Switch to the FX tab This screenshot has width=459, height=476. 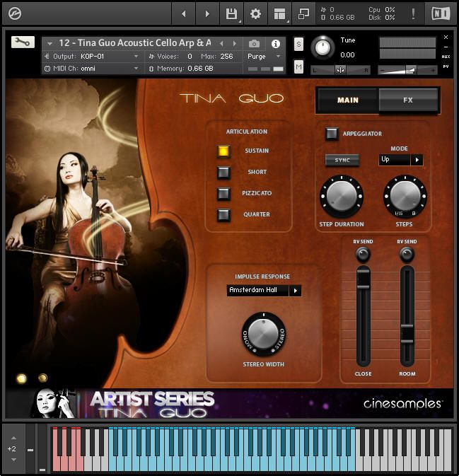(x=408, y=100)
